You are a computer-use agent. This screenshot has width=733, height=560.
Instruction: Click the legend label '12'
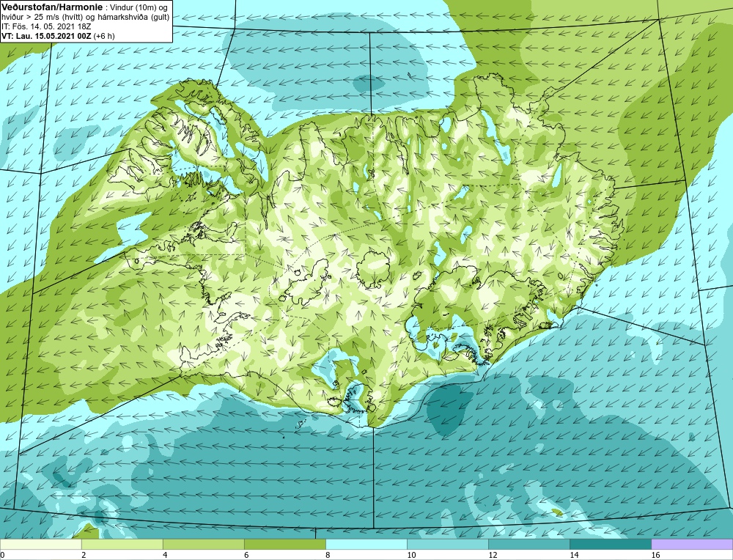tap(493, 555)
